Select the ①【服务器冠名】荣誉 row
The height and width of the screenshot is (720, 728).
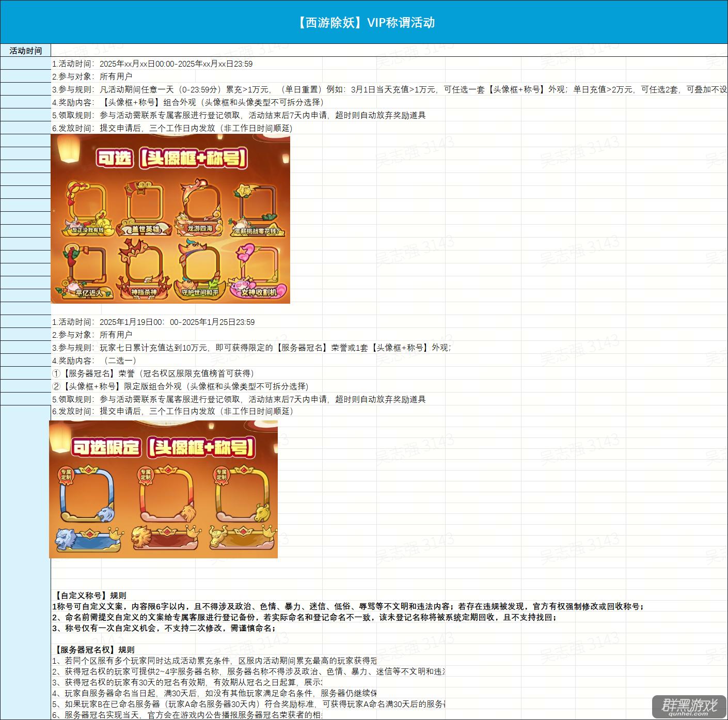point(153,373)
